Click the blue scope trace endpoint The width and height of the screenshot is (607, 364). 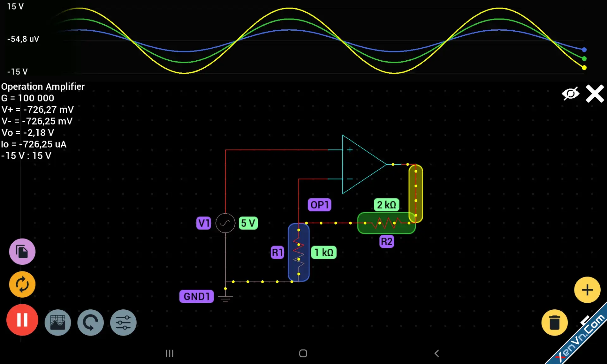584,50
